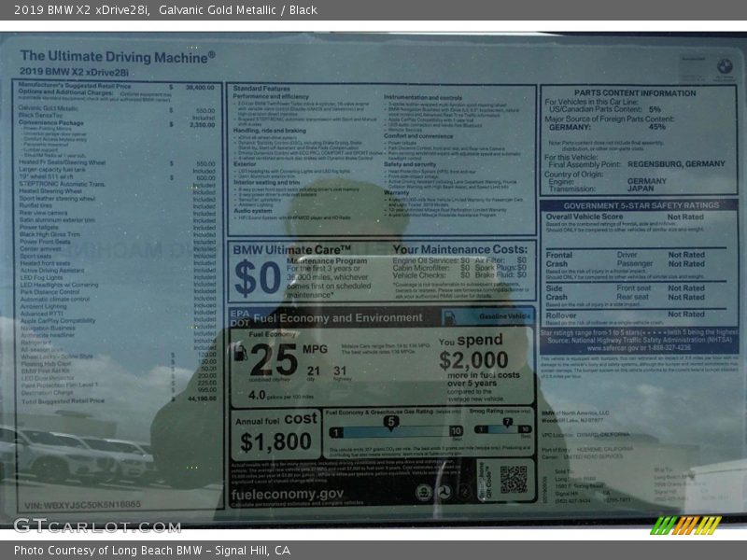Click the 'Frontal Crash' rating label
The width and height of the screenshot is (747, 560).
pos(558,259)
